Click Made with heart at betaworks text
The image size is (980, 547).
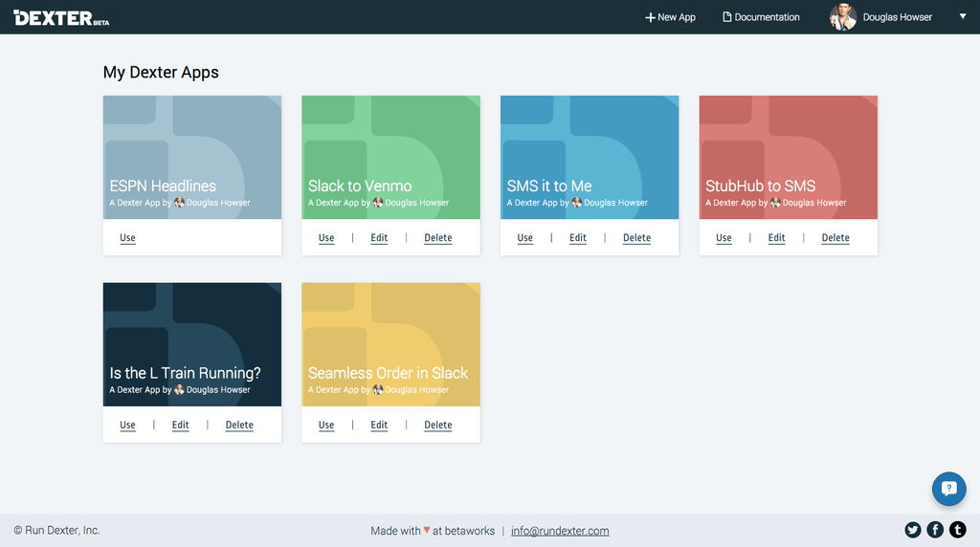433,531
